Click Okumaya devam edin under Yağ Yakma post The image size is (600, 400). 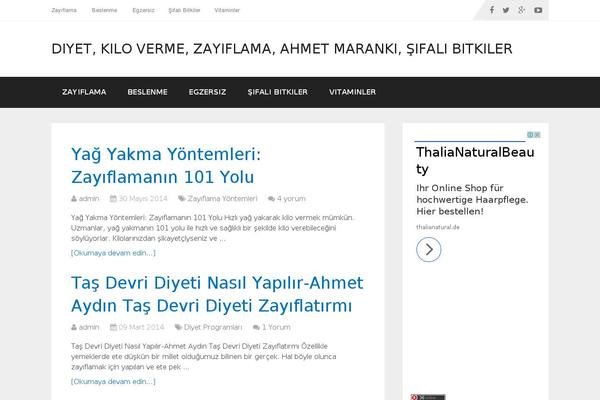pos(113,253)
